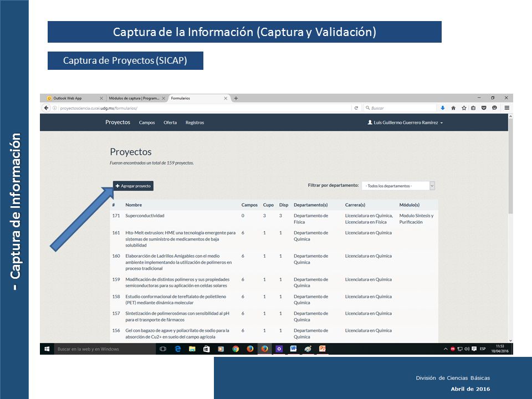Image resolution: width=532 pixels, height=399 pixels.
Task: Open Campos in the navigation bar
Action: coord(147,122)
